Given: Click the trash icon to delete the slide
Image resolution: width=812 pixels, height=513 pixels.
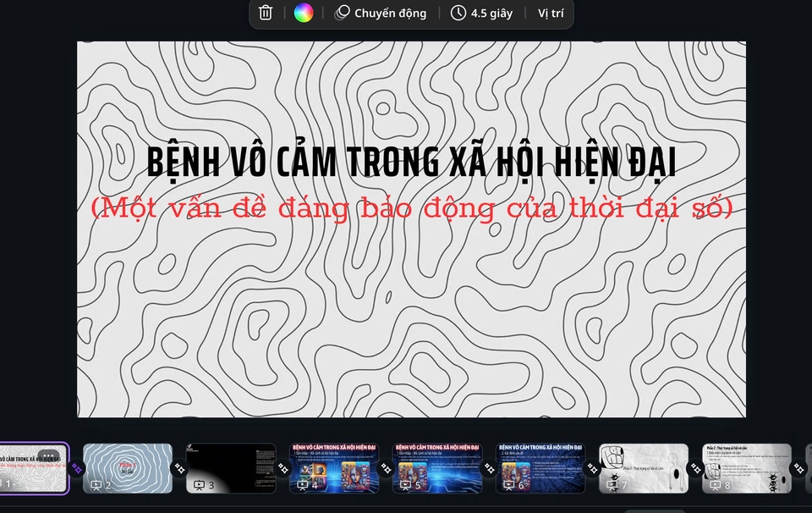Looking at the screenshot, I should click(266, 13).
